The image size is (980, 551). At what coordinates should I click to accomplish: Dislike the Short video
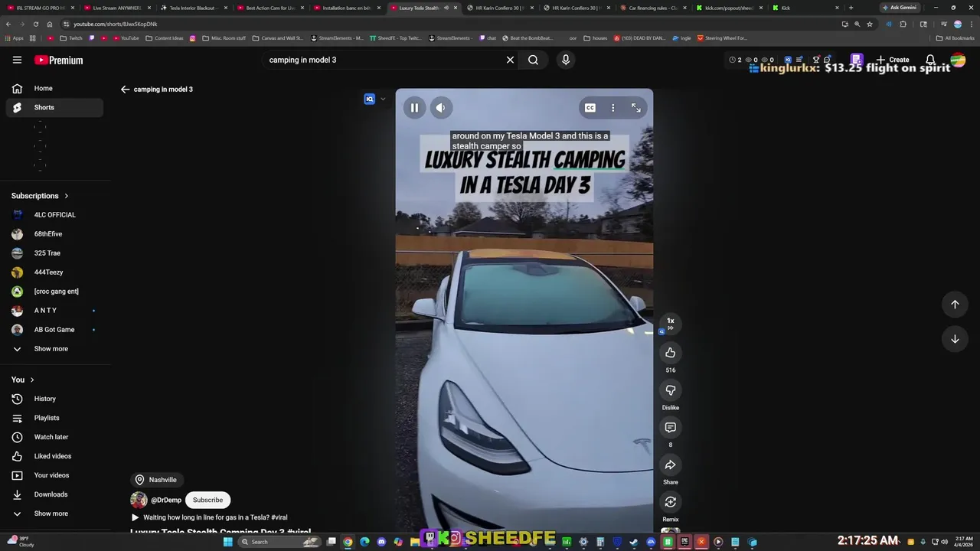[x=670, y=390]
